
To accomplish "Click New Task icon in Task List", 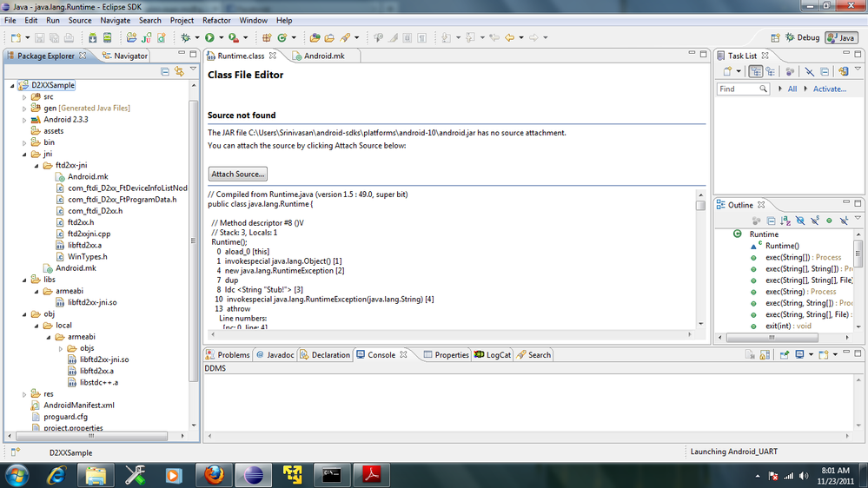I will [x=728, y=71].
